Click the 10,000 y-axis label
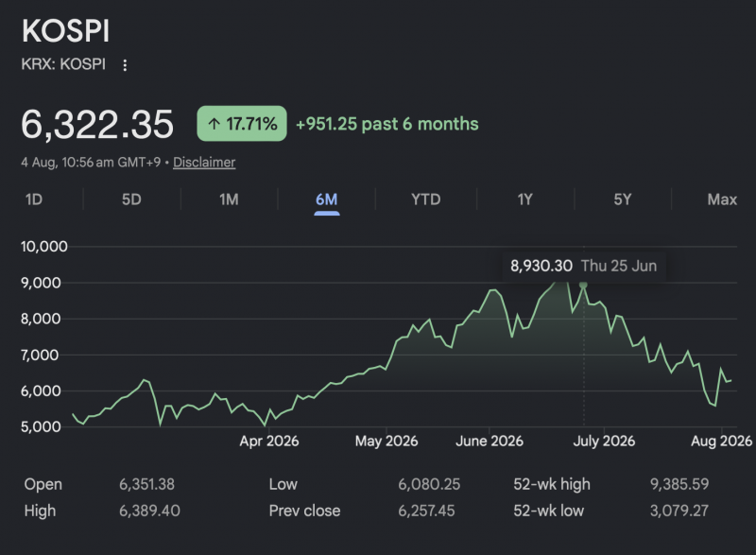756x555 pixels. [x=43, y=247]
